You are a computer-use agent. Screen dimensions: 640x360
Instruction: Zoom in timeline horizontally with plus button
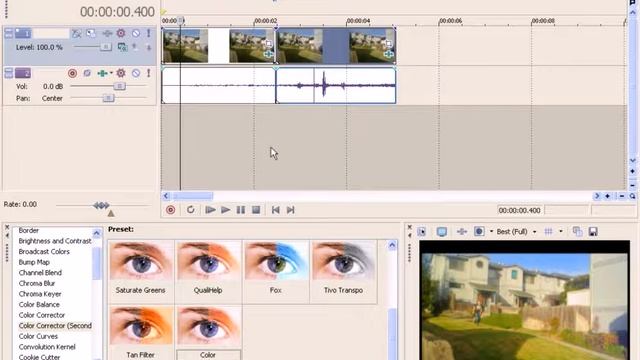pyautogui.click(x=608, y=196)
